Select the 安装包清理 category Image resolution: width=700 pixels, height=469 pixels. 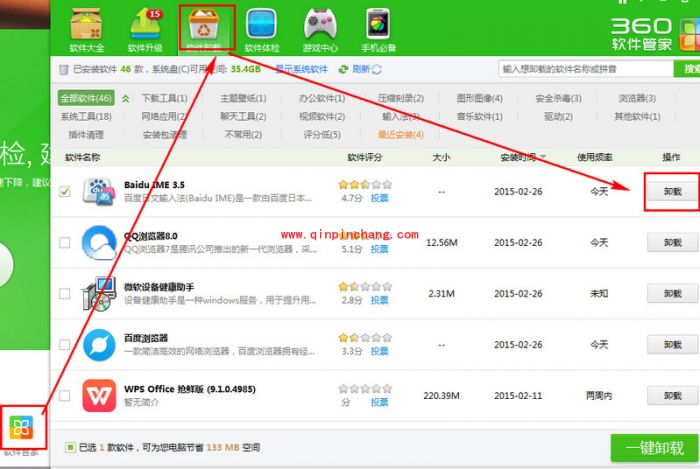164,135
